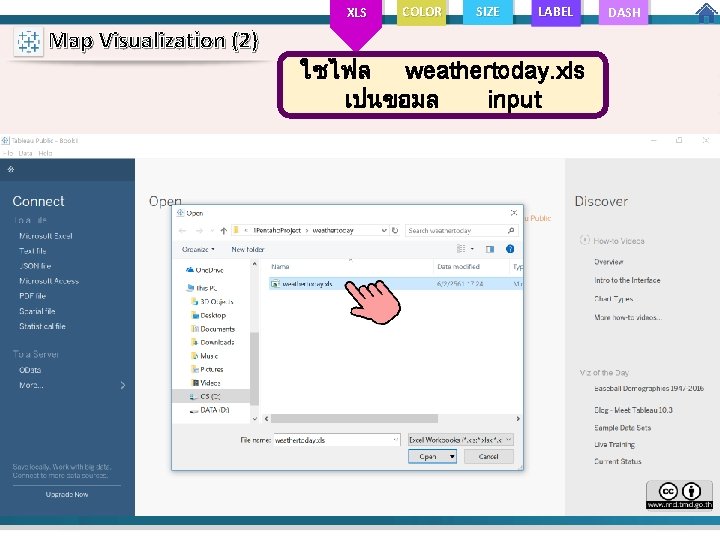Open the Data menu in Tableau
Screen dimensions: 720x540
click(x=25, y=153)
